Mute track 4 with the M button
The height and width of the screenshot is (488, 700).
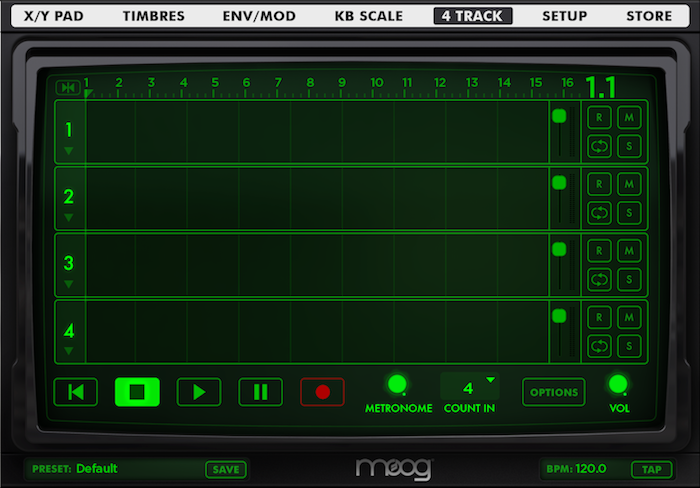[629, 317]
